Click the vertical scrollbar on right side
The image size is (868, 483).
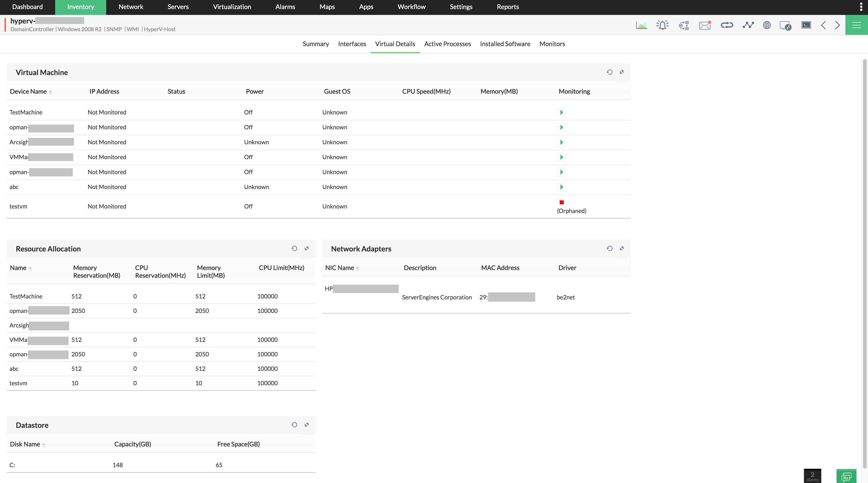pyautogui.click(x=864, y=238)
